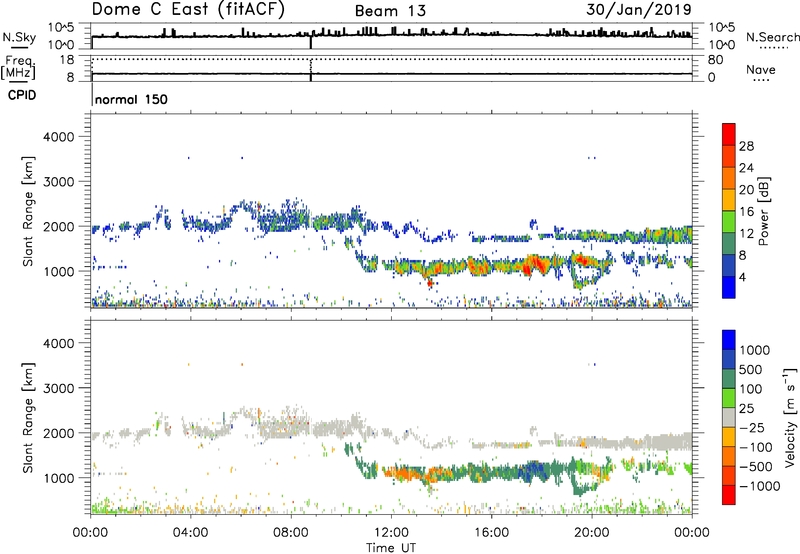Click the frequency drop marker near 08:45 UT
The height and width of the screenshot is (554, 800).
(x=311, y=68)
